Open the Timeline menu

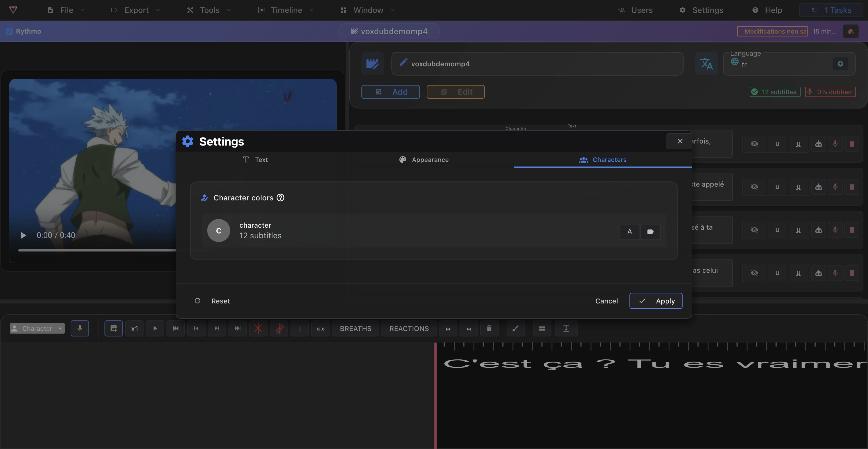286,10
